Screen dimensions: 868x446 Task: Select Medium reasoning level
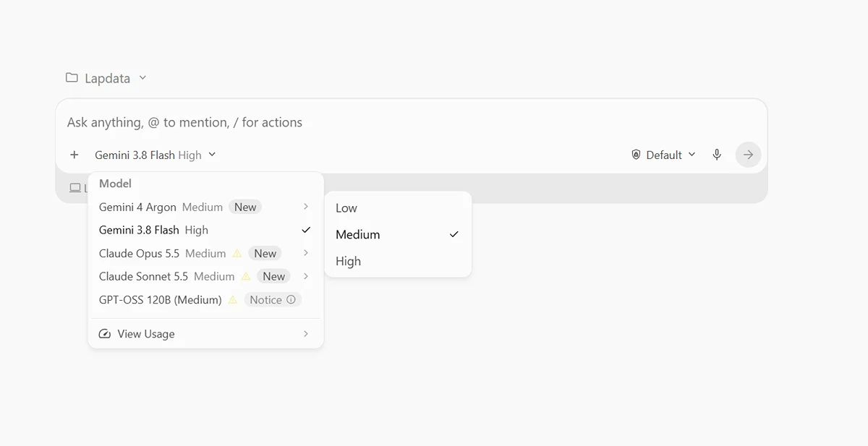pos(398,235)
